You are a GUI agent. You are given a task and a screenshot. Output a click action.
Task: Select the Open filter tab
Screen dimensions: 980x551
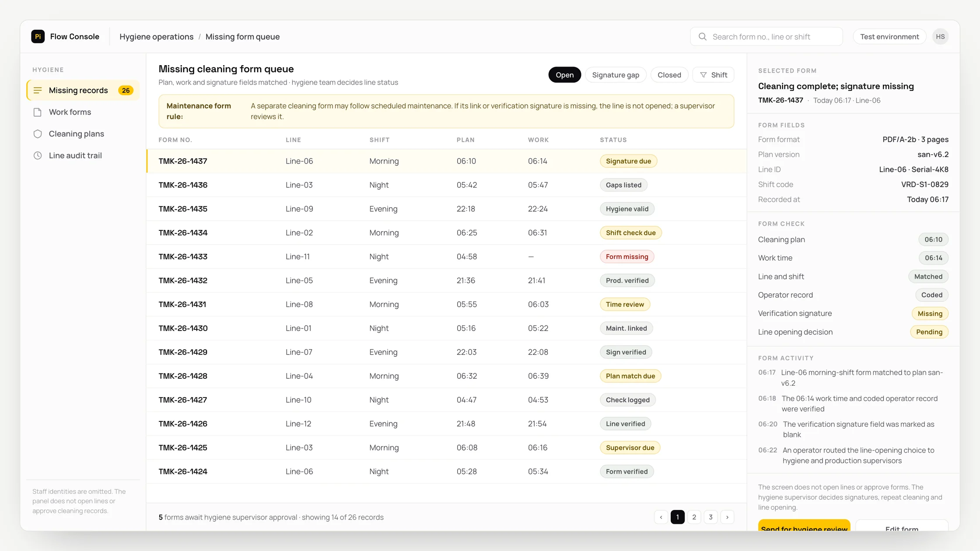pos(564,75)
